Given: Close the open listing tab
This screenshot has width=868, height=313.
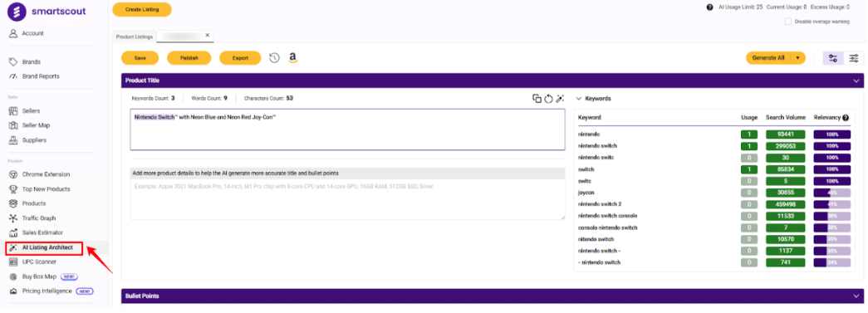Looking at the screenshot, I should [x=208, y=35].
